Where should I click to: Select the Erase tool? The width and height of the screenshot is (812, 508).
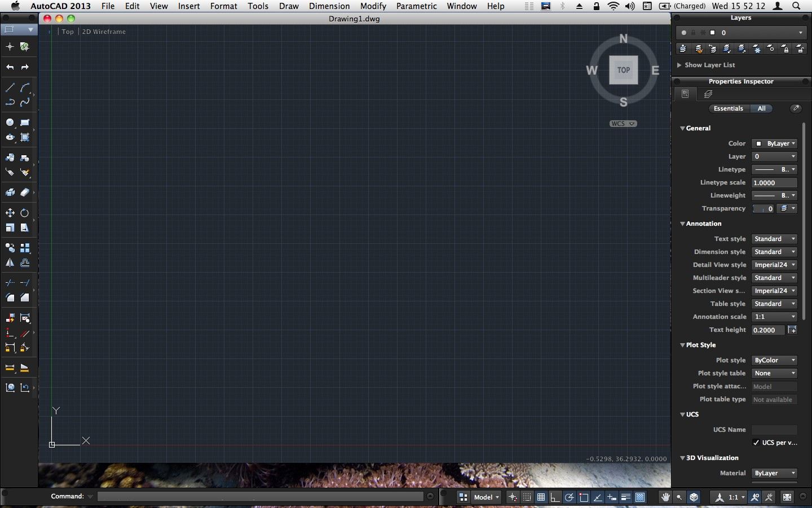24,192
